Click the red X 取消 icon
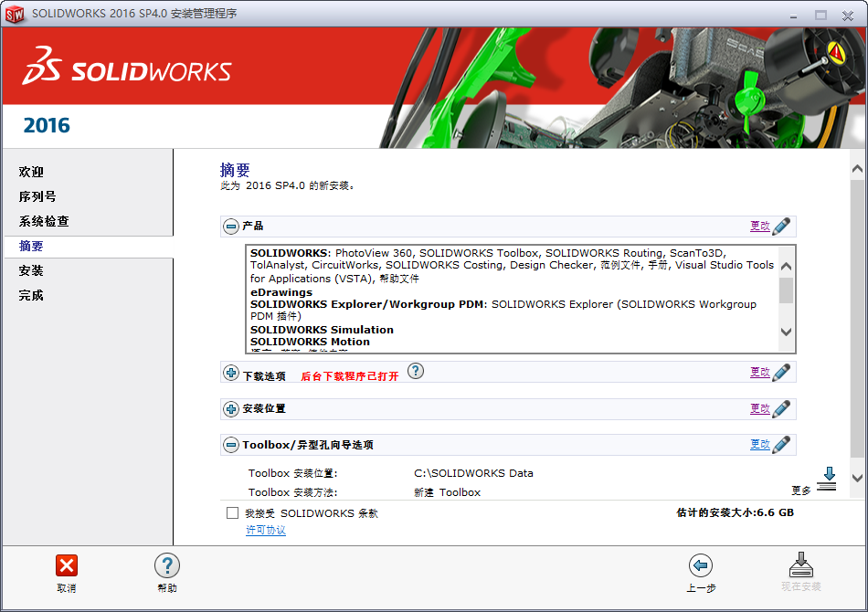Image resolution: width=868 pixels, height=612 pixels. click(67, 565)
